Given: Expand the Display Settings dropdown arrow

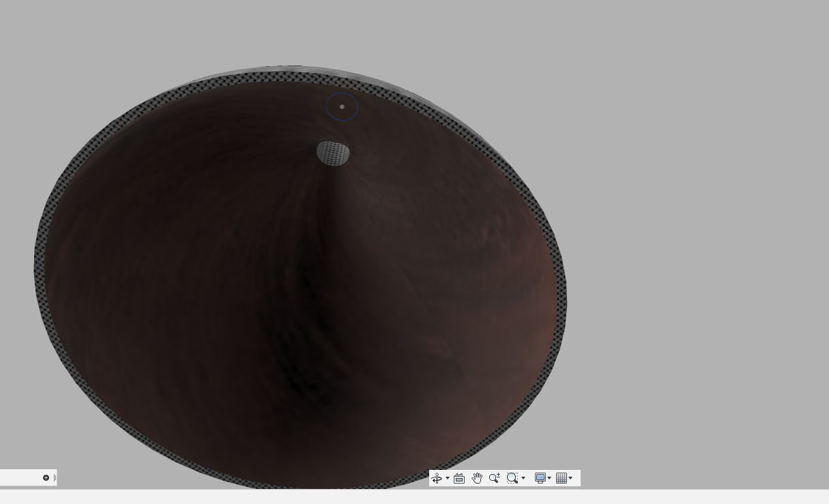Looking at the screenshot, I should [x=549, y=478].
